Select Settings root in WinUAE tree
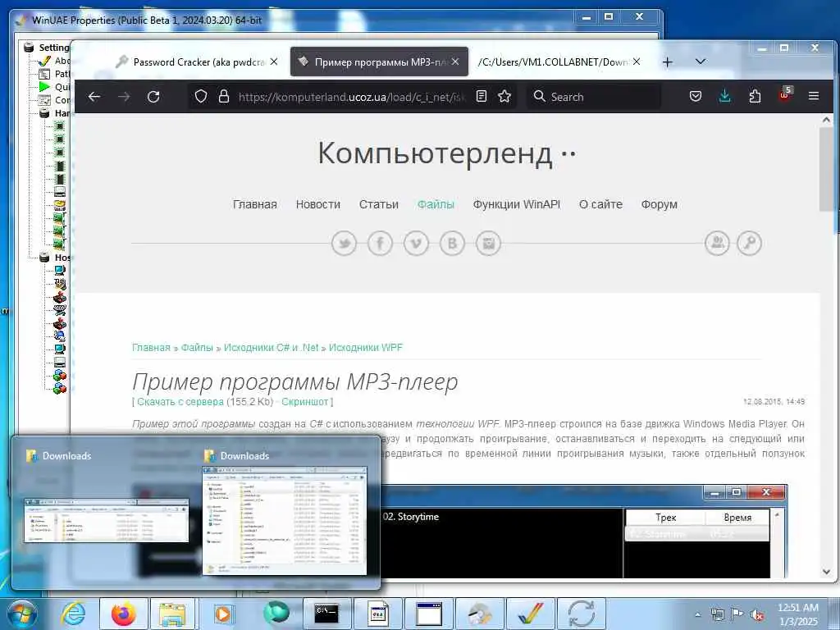 [x=53, y=48]
